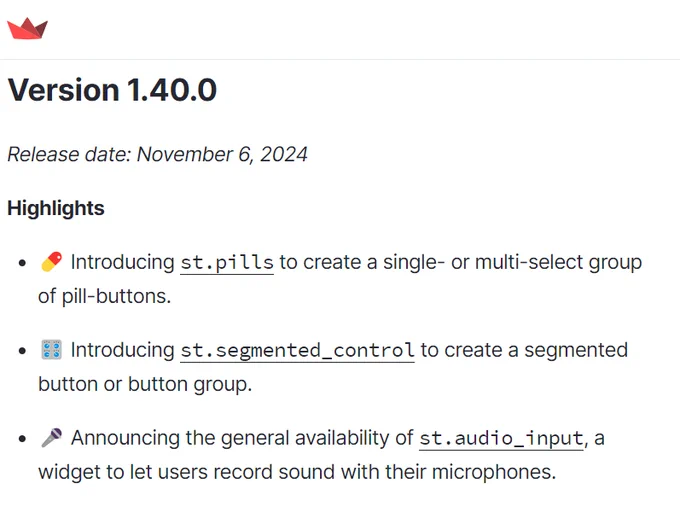Click the words 'to create a segmented'
Viewport: 680px width, 530px height.
click(524, 350)
